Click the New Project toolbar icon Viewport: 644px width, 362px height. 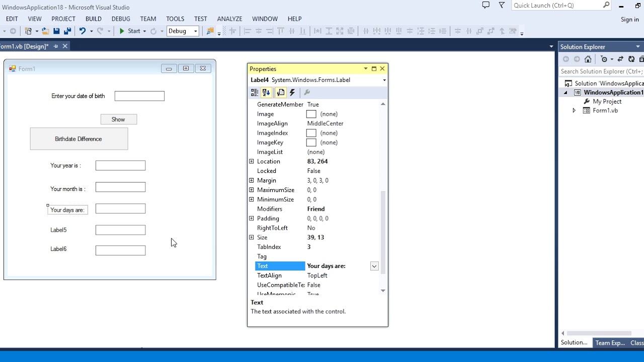(29, 31)
